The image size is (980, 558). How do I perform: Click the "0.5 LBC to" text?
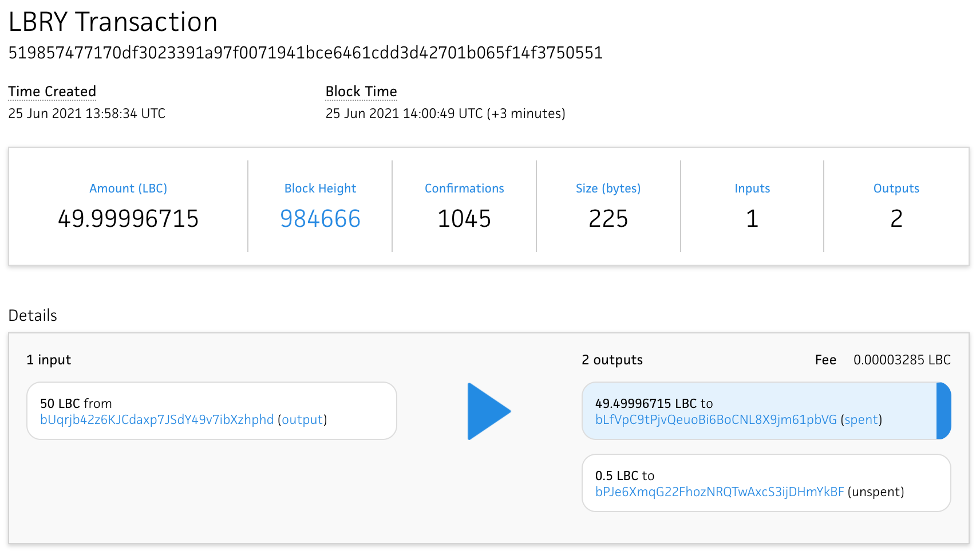pos(625,476)
